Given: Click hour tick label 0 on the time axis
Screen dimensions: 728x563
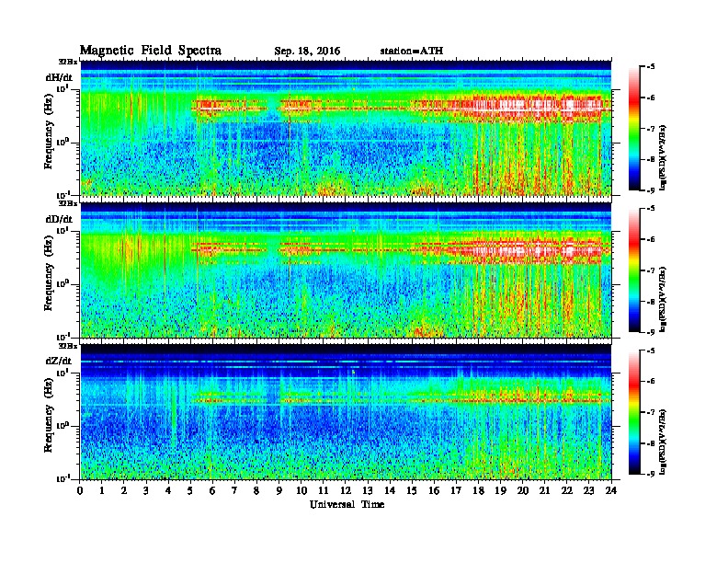Looking at the screenshot, I should click(80, 490).
